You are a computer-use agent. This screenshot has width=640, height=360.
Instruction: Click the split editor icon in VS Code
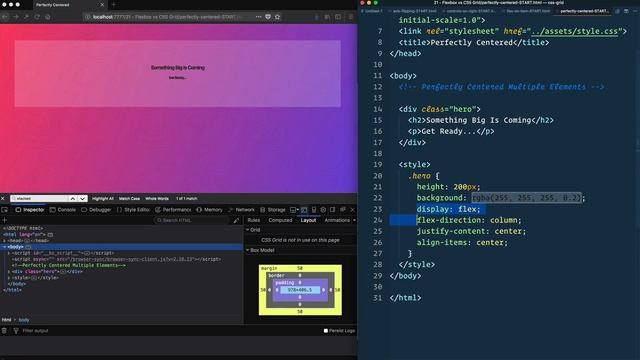tap(626, 11)
